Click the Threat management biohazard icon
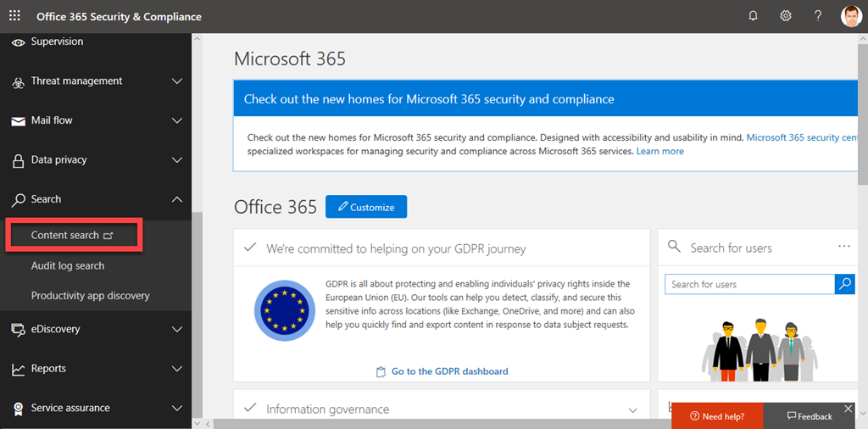This screenshot has height=429, width=868. (18, 82)
